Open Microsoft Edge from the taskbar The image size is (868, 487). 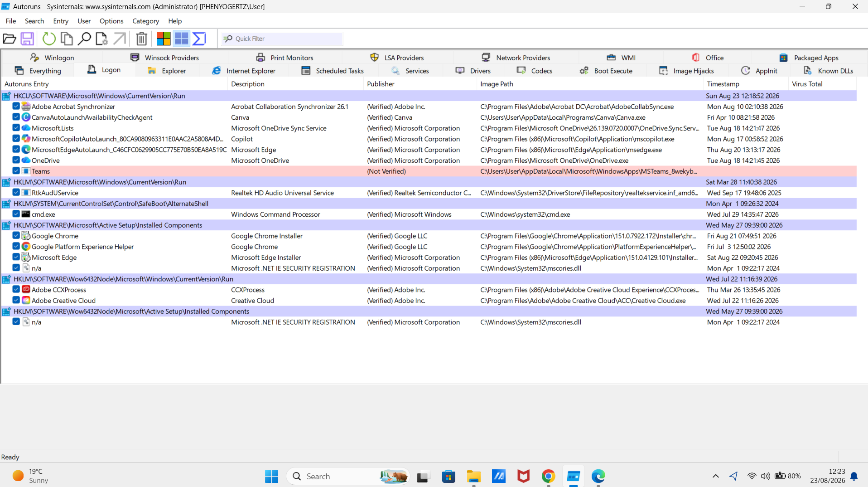click(x=598, y=476)
